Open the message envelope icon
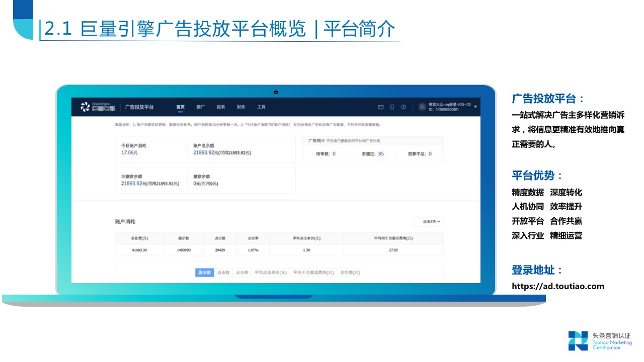 coord(380,107)
